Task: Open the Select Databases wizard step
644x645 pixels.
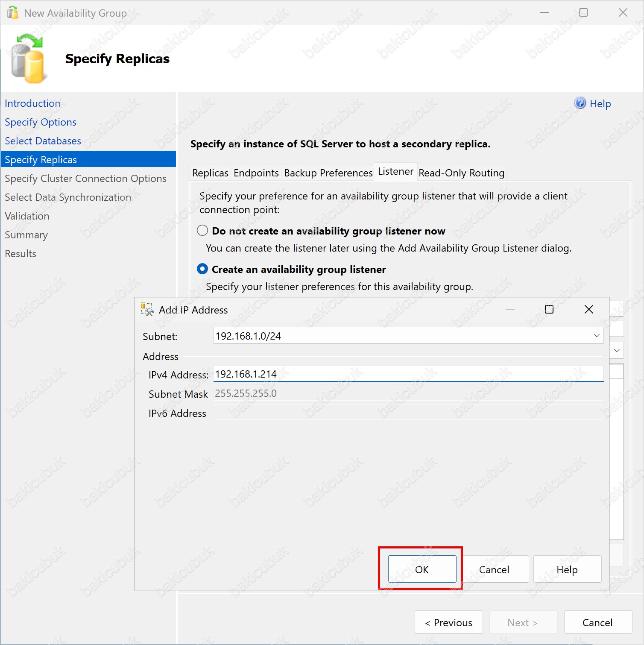Action: [43, 141]
